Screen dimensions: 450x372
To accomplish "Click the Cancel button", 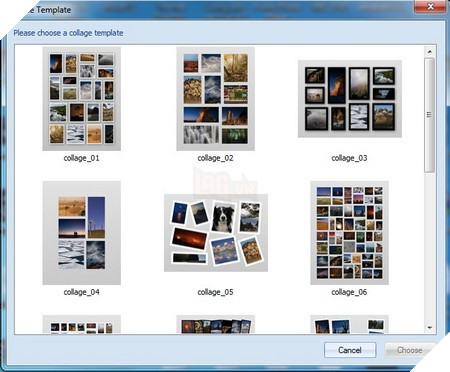I will [350, 350].
